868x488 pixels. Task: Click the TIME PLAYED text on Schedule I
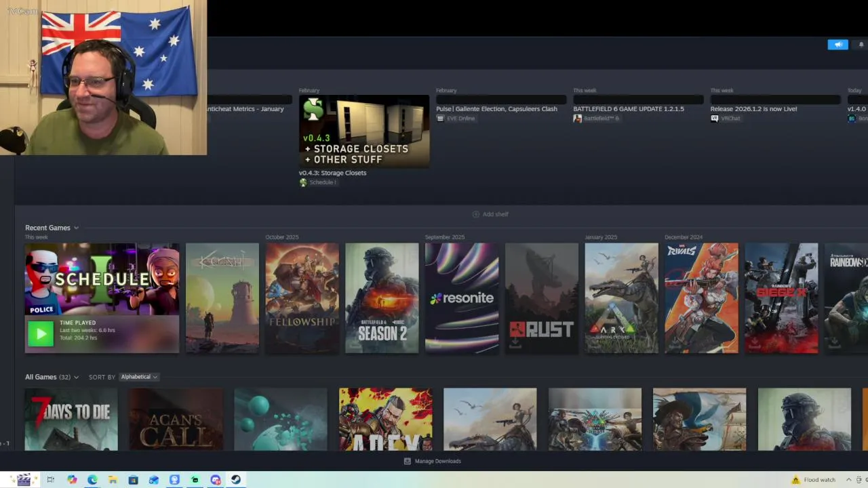pyautogui.click(x=77, y=323)
